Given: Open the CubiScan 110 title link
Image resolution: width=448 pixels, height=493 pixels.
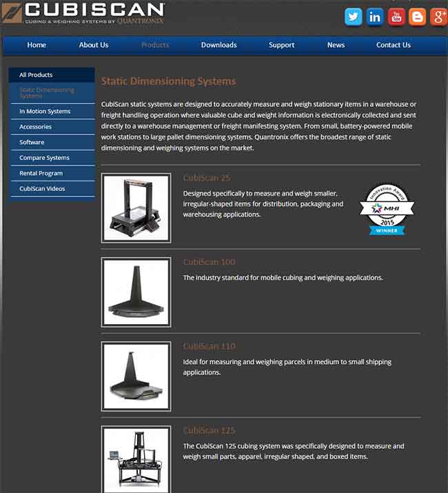Looking at the screenshot, I should tap(209, 346).
